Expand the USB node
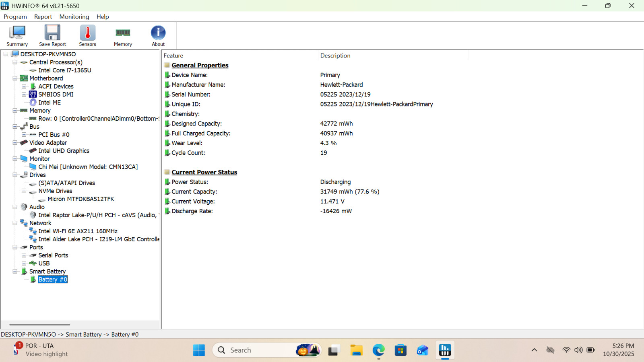 [x=24, y=263]
